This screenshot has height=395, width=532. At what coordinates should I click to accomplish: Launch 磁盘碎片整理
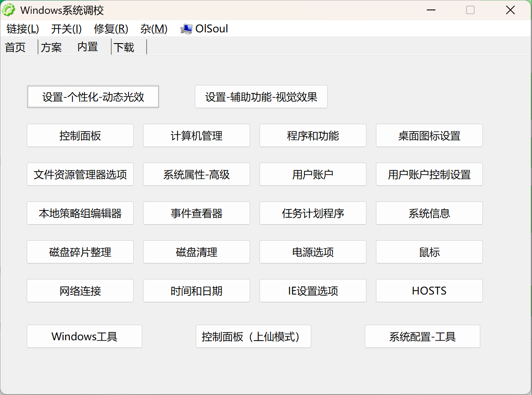point(80,252)
